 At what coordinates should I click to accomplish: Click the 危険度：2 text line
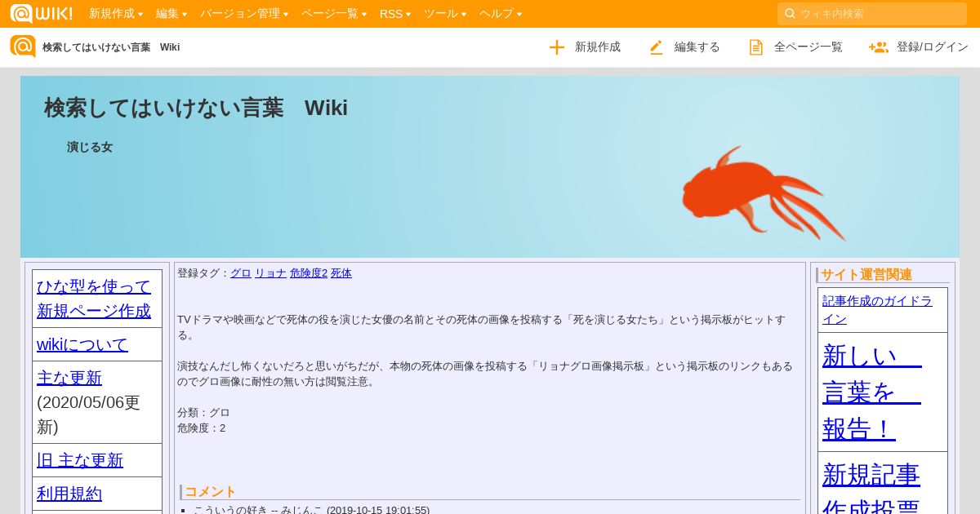click(201, 428)
